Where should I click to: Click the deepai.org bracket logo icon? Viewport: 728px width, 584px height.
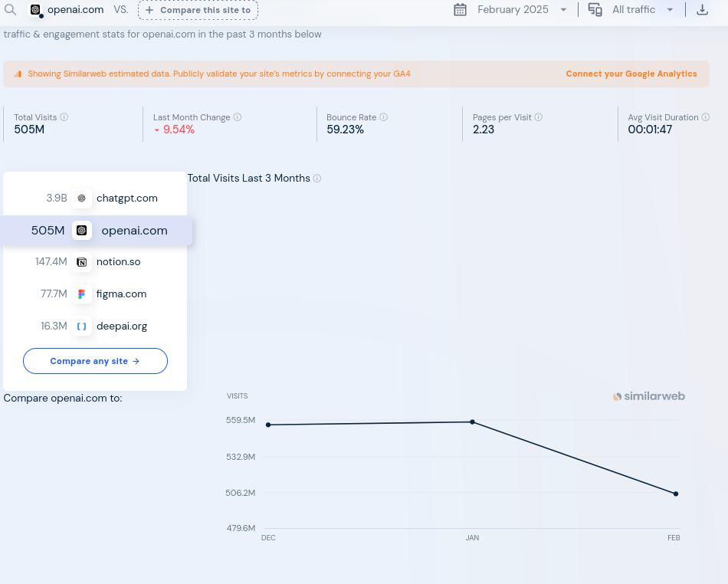coord(82,326)
